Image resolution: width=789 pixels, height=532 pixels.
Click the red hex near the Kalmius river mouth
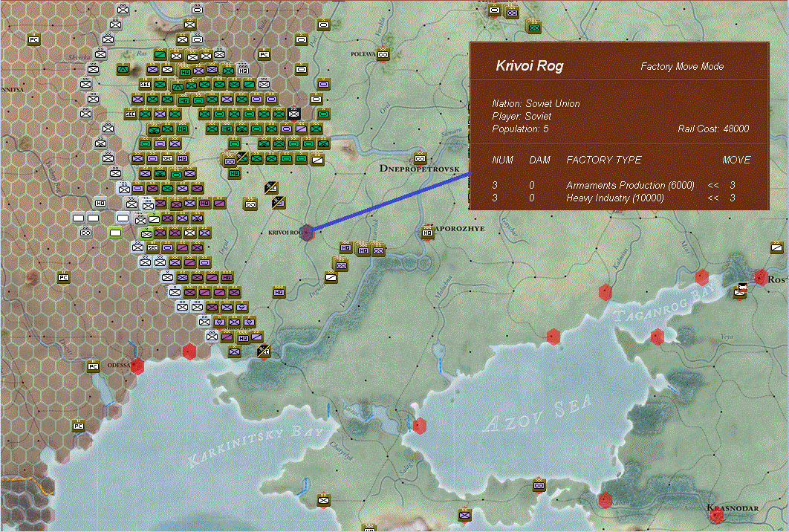click(605, 291)
